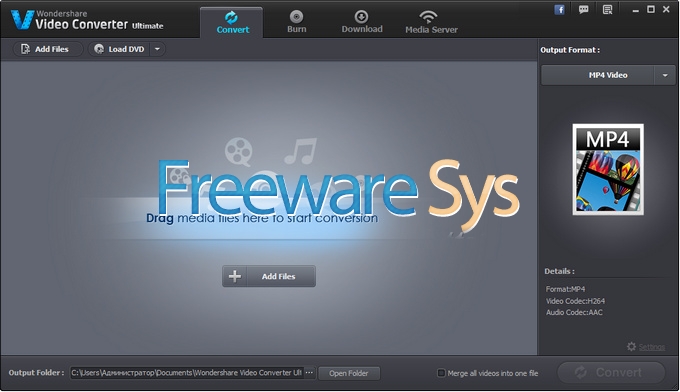Click the register note icon in title bar
The width and height of the screenshot is (680, 392).
pyautogui.click(x=608, y=10)
